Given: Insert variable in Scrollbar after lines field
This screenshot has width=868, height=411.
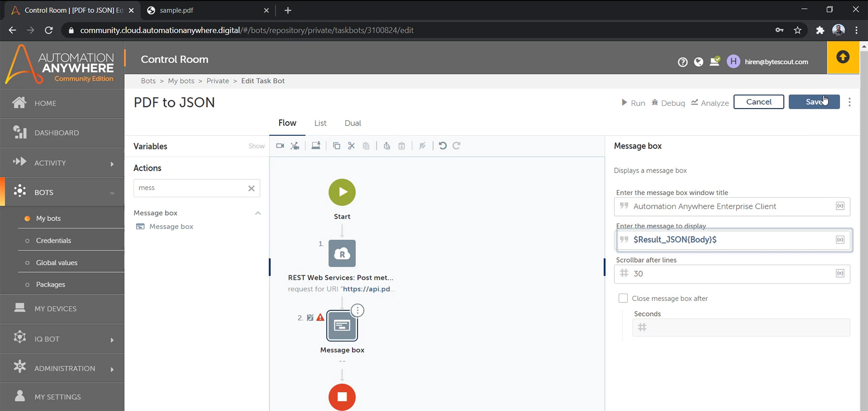Looking at the screenshot, I should (x=840, y=274).
